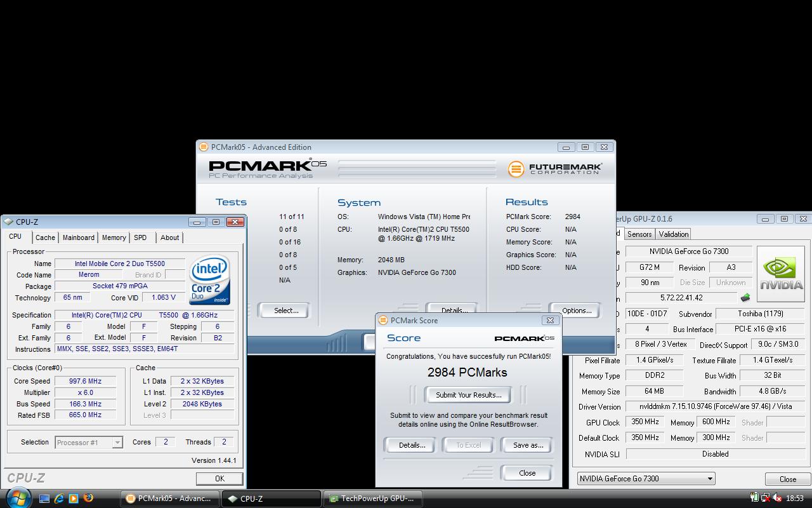This screenshot has width=812, height=508.
Task: Launch Internet Explorer from quick launch
Action: pyautogui.click(x=59, y=498)
